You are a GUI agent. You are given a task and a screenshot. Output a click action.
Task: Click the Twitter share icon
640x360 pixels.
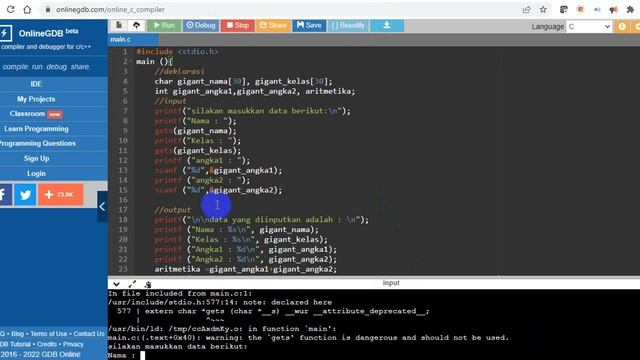[25, 195]
